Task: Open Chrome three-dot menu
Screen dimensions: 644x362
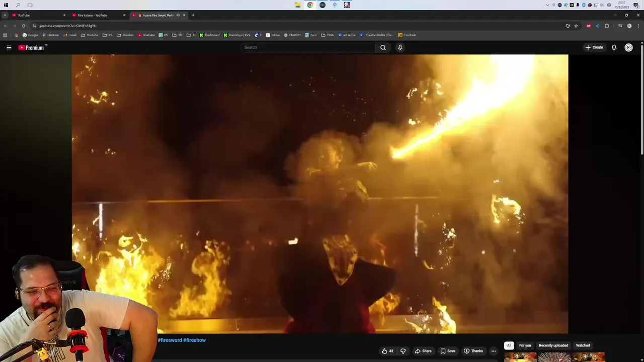Action: click(x=638, y=26)
